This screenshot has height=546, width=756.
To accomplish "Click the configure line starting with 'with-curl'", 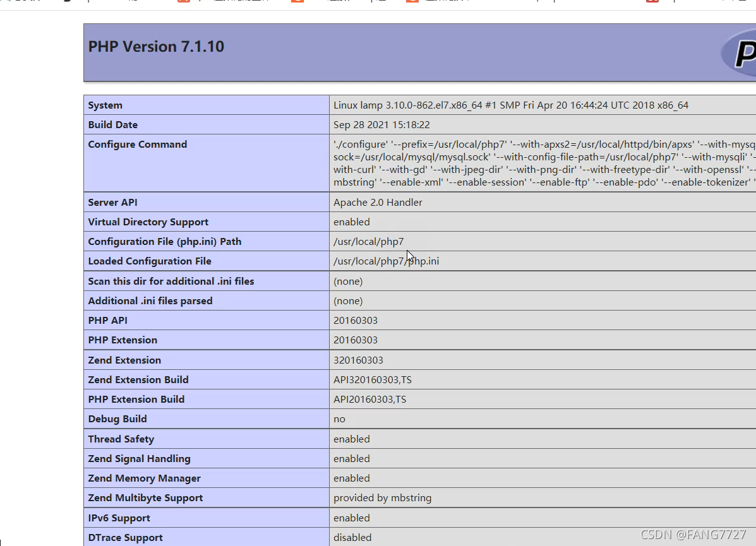I will pyautogui.click(x=544, y=170).
